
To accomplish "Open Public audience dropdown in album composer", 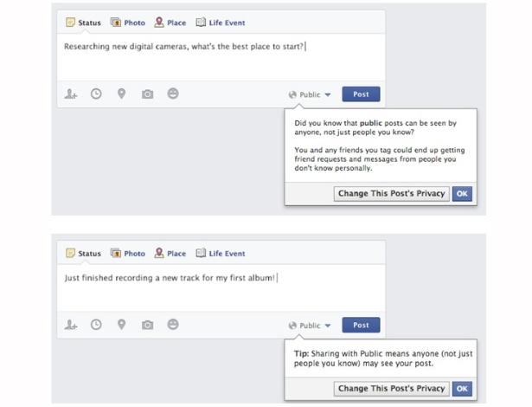I will pos(310,326).
